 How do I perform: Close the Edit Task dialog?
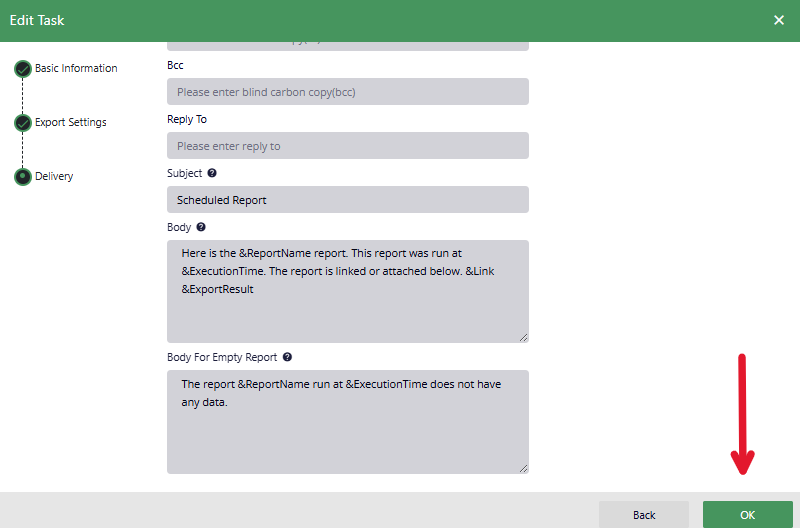point(779,20)
